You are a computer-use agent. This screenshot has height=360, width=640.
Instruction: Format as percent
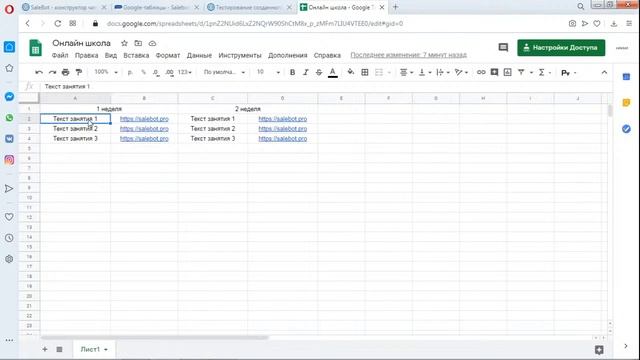click(x=143, y=72)
